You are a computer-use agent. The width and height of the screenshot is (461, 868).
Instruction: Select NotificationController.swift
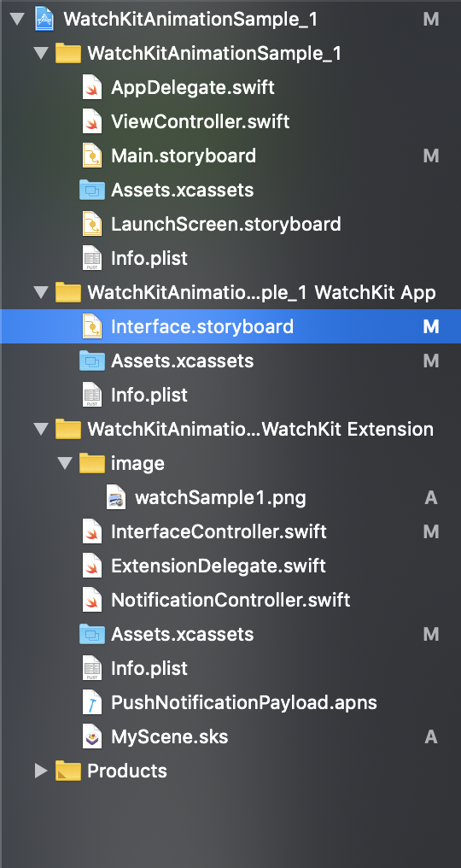coord(230,600)
